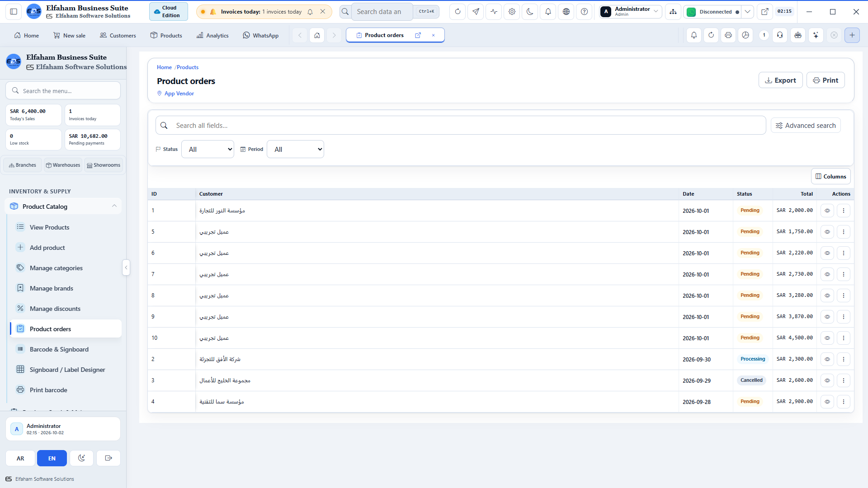Collapse the sidebar with the arrow handle
This screenshot has height=488, width=868.
(126, 267)
